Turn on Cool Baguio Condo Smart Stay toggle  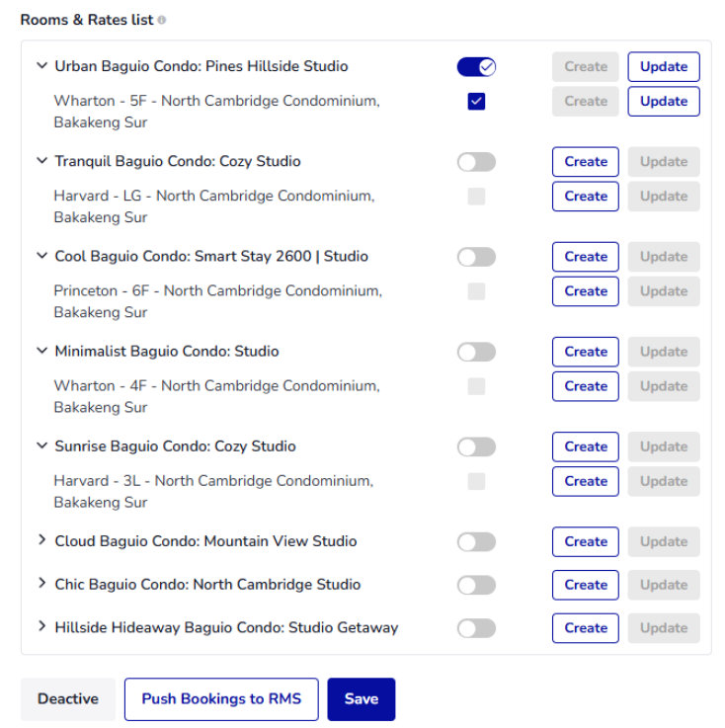[x=476, y=257]
